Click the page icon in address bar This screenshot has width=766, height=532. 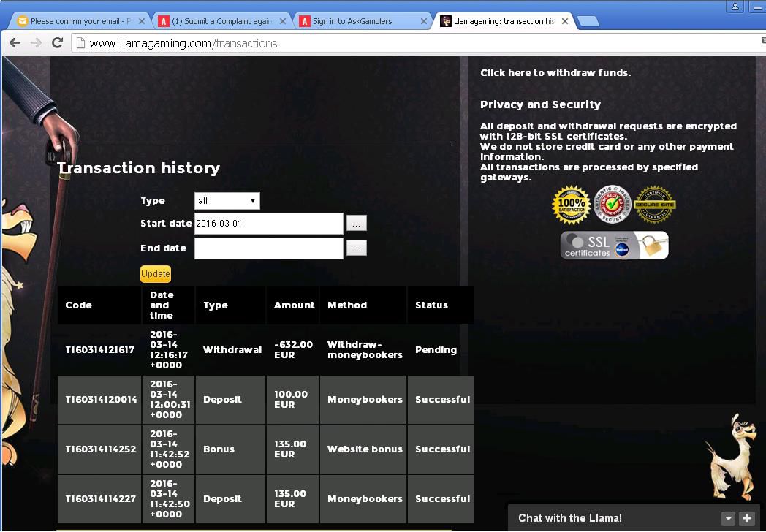[x=81, y=43]
